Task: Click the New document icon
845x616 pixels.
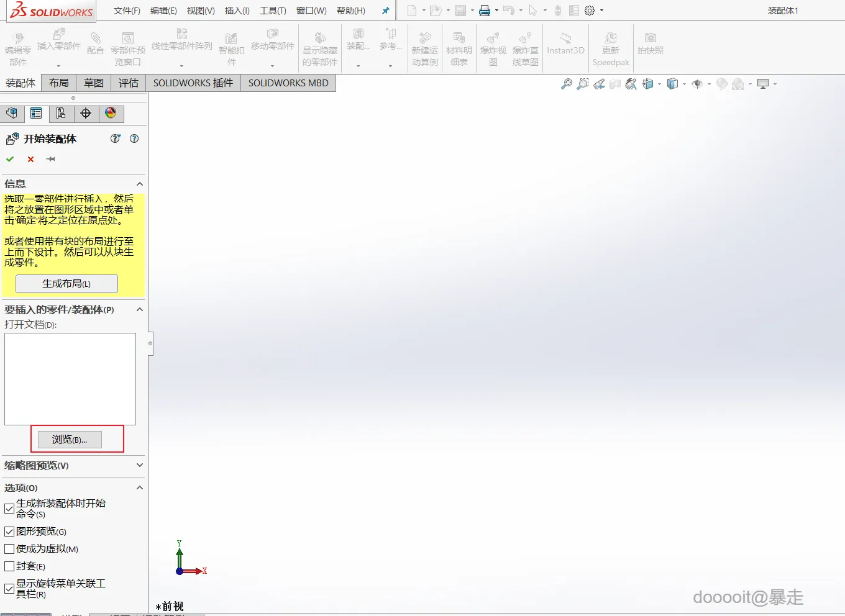Action: click(x=412, y=11)
